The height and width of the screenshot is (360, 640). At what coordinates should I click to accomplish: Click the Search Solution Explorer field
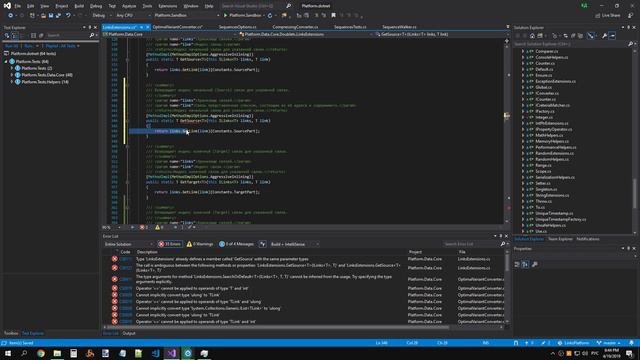coord(570,44)
